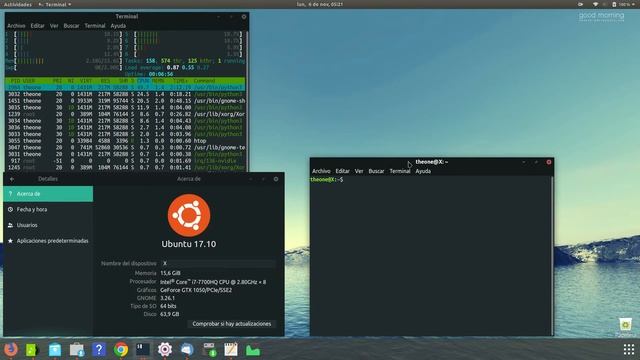The height and width of the screenshot is (360, 640).
Task: Select htop row for PID 3055 htop
Action: tap(125, 141)
